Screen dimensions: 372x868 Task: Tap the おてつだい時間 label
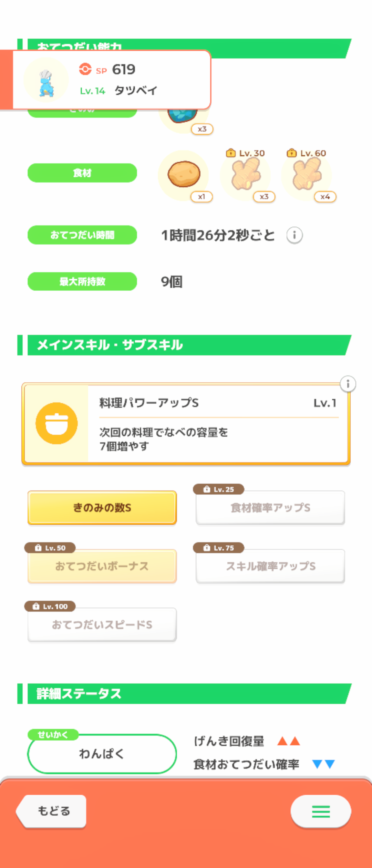click(82, 235)
